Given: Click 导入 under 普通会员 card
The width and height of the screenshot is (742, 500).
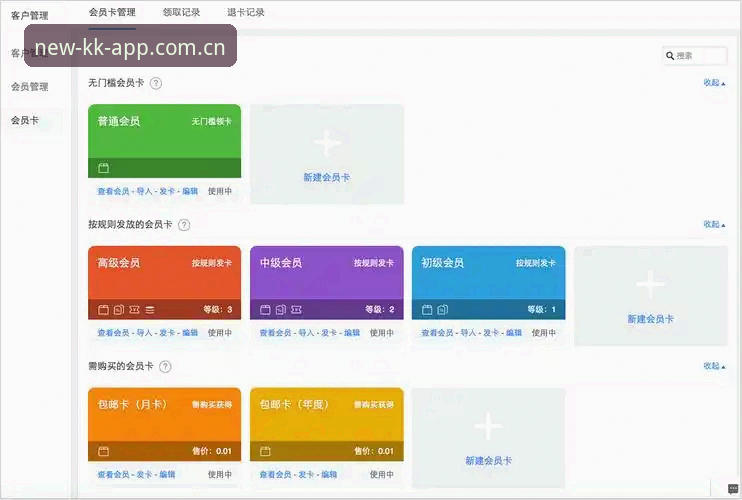Looking at the screenshot, I should 144,192.
